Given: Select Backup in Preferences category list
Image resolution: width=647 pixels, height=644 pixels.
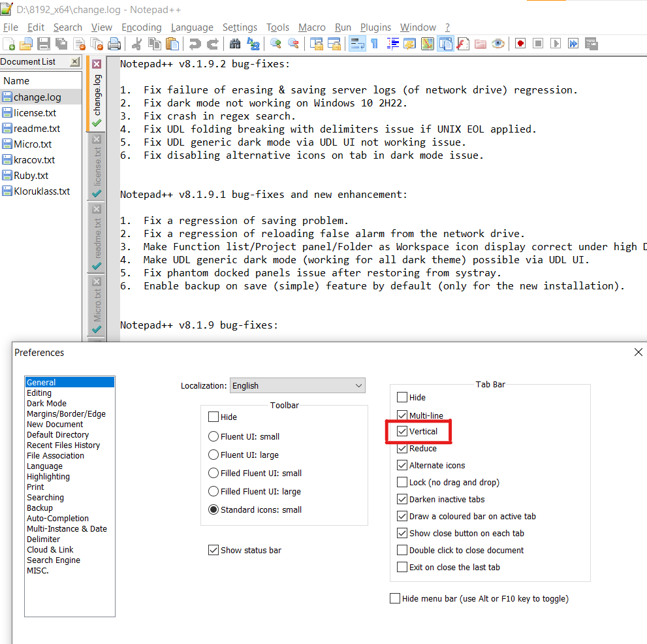Looking at the screenshot, I should pos(40,507).
